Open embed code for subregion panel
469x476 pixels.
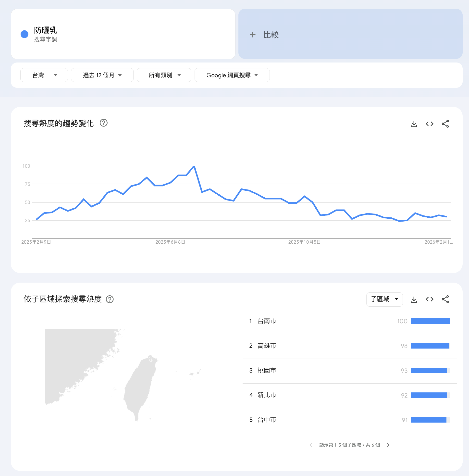click(429, 299)
